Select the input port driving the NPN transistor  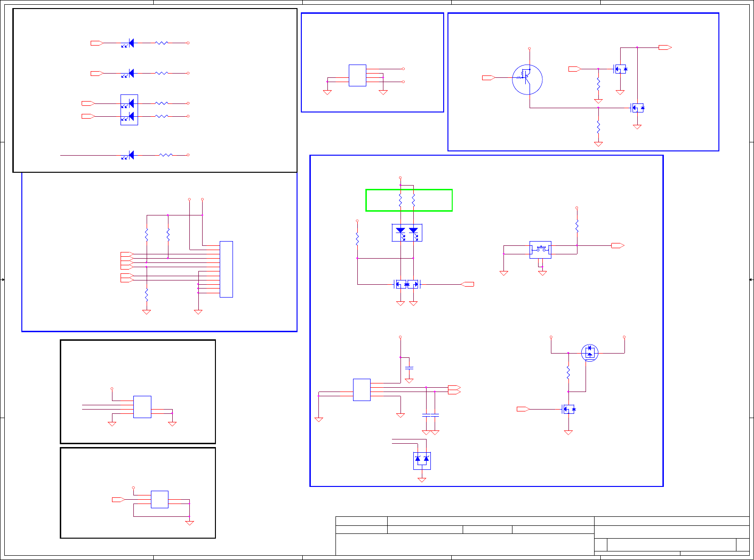pos(489,78)
